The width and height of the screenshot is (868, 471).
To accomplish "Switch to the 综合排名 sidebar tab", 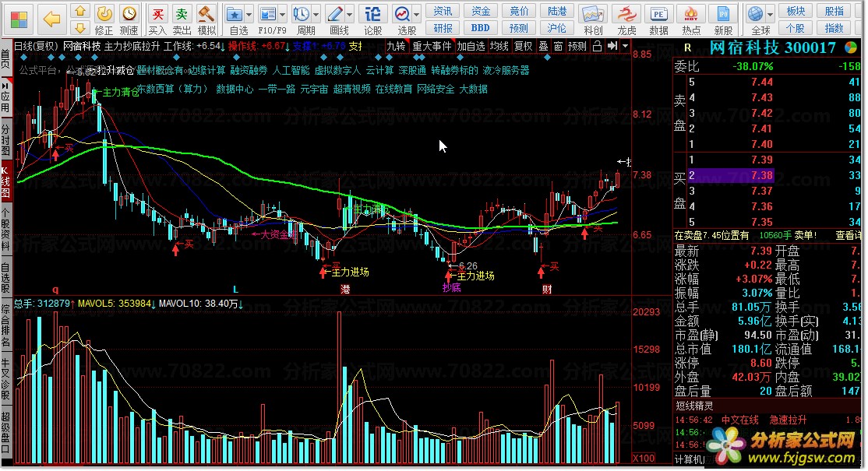I will (x=5, y=326).
